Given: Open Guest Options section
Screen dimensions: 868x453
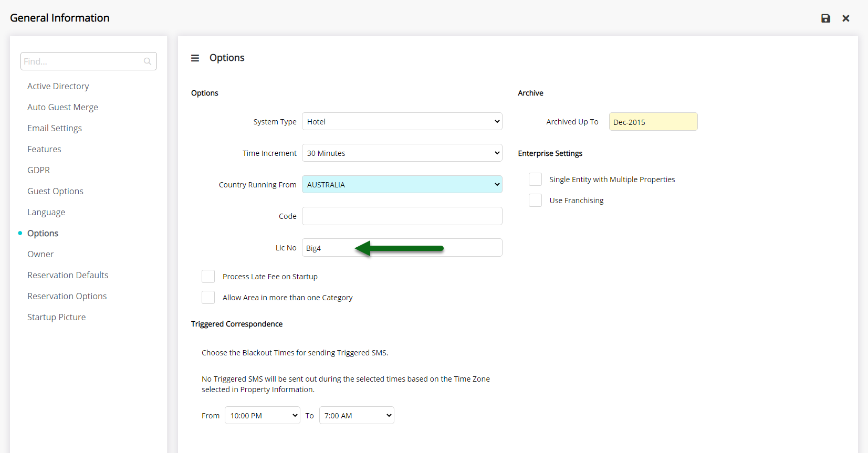Looking at the screenshot, I should (x=56, y=191).
